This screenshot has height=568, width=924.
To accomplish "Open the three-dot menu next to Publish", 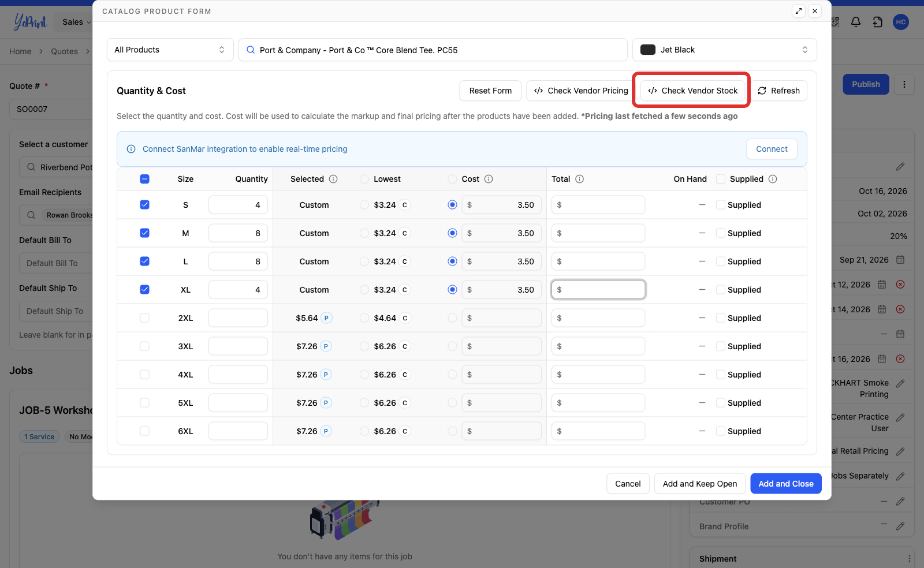I will [904, 84].
